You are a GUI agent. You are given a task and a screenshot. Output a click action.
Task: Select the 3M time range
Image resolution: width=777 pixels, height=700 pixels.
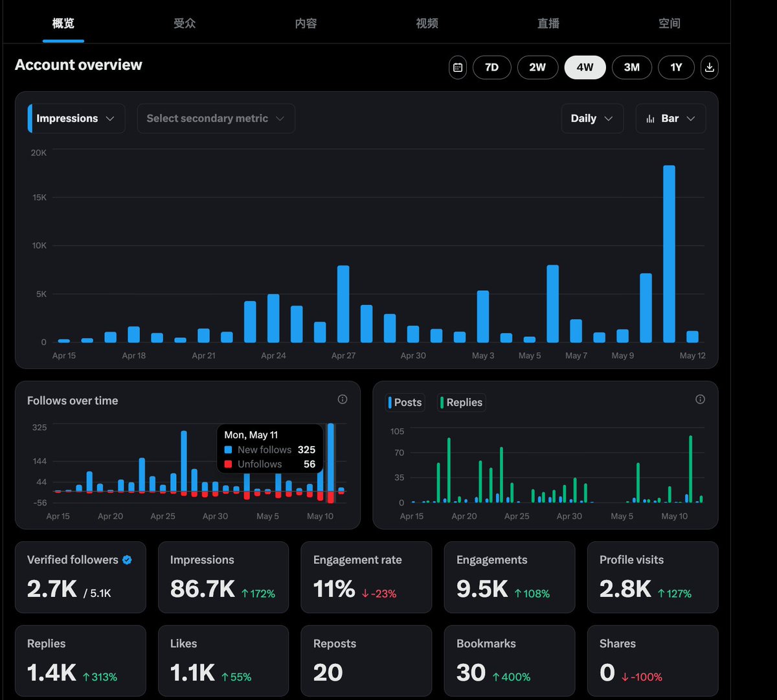tap(632, 67)
